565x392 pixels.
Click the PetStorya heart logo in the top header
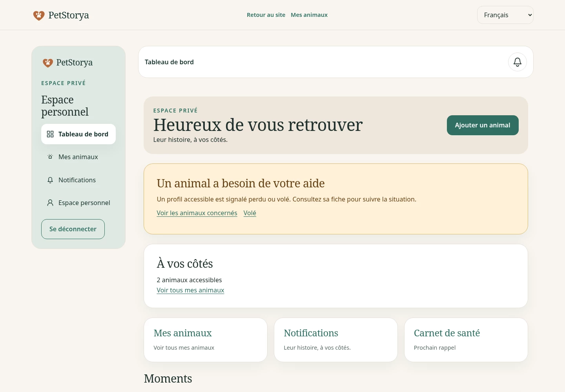39,15
